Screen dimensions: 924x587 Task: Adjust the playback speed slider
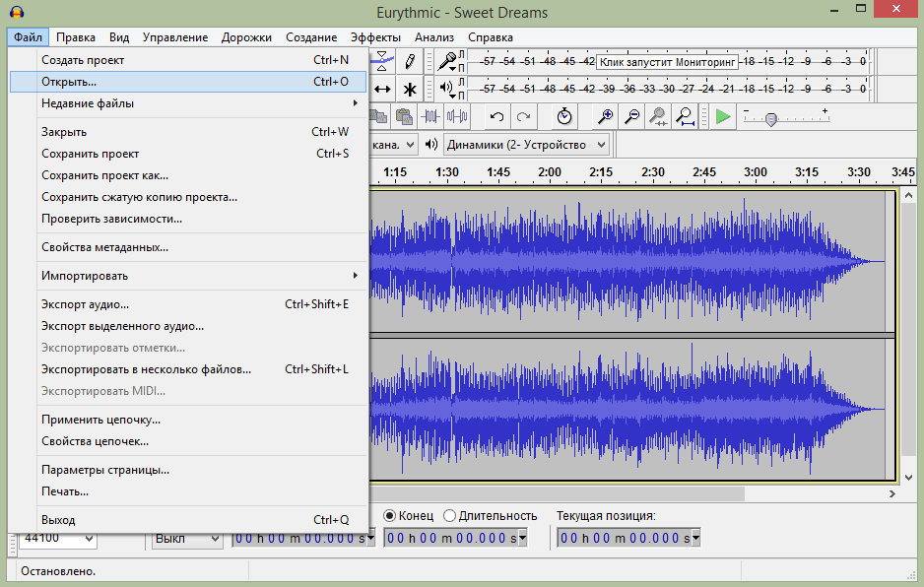coord(771,119)
